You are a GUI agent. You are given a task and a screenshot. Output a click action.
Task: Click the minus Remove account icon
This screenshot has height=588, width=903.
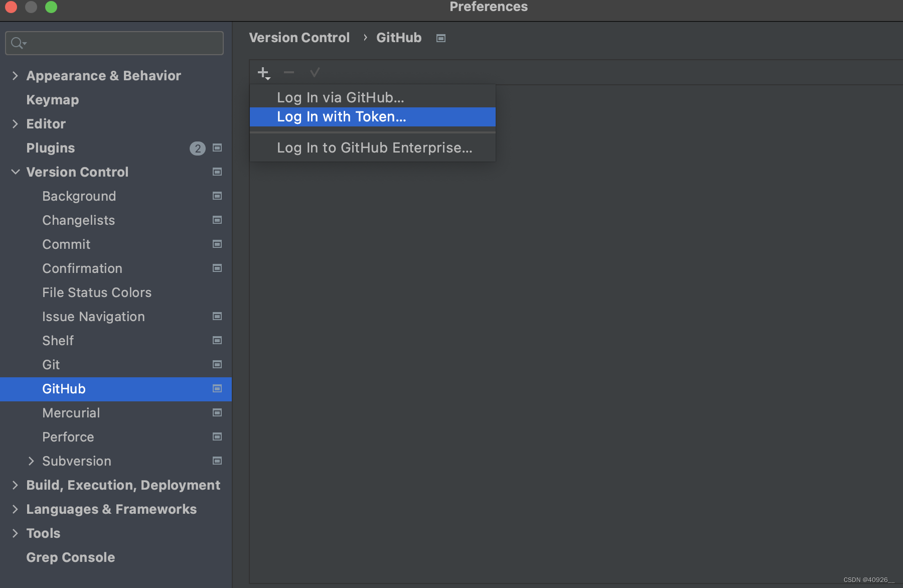pyautogui.click(x=289, y=73)
